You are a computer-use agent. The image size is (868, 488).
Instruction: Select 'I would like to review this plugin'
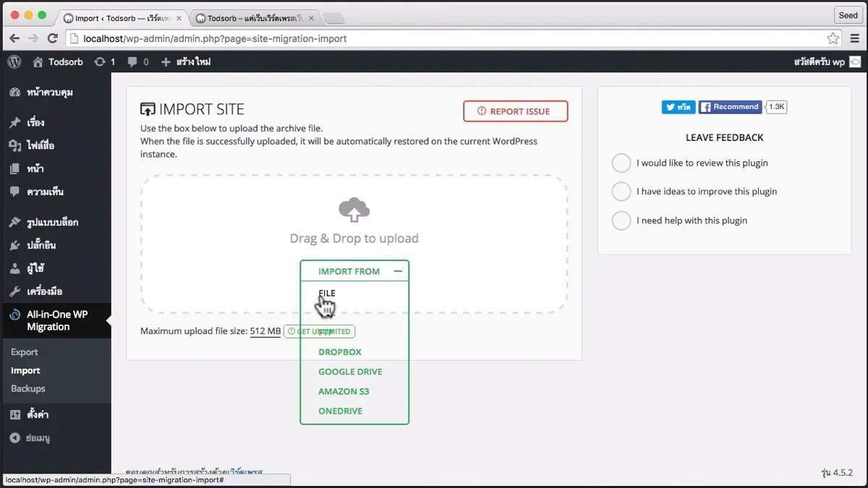[x=621, y=163]
